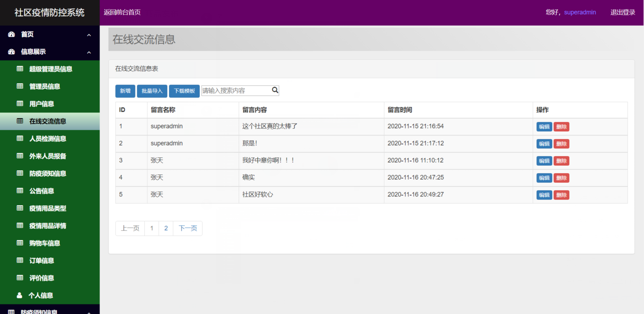The image size is (644, 314).
Task: Select pagination page 1
Action: (x=152, y=228)
